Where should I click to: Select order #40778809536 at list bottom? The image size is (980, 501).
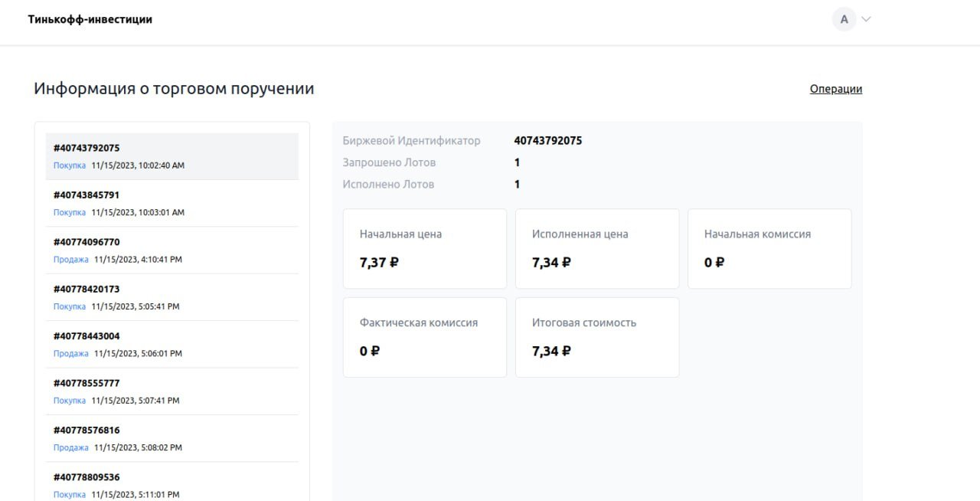171,485
